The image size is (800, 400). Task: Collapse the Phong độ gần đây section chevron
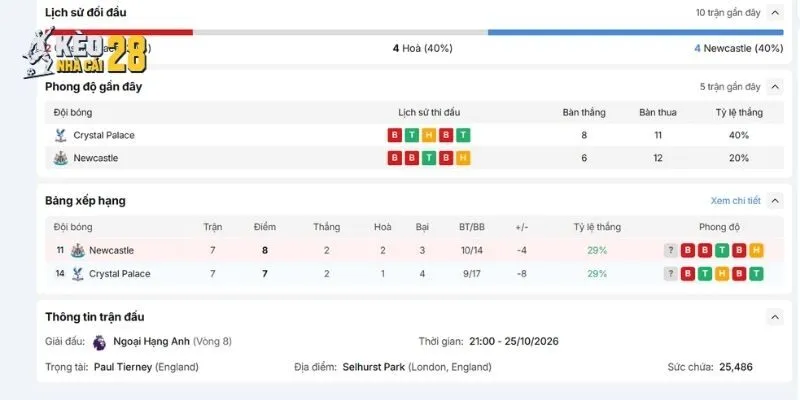point(774,87)
